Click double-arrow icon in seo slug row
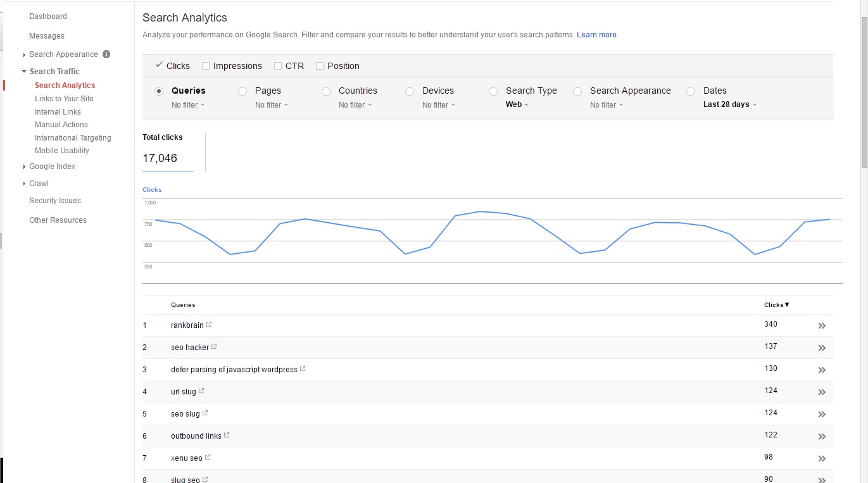Image resolution: width=868 pixels, height=483 pixels. [x=822, y=415]
